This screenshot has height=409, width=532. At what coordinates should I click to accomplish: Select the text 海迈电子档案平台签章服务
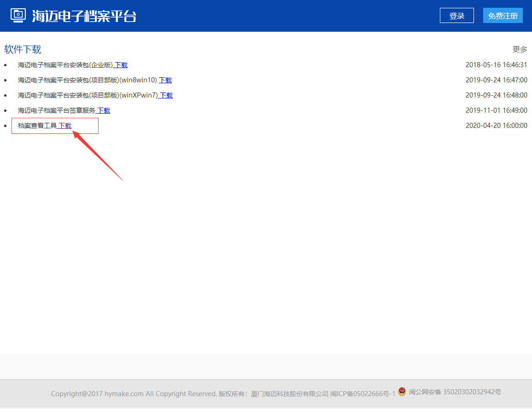(57, 110)
